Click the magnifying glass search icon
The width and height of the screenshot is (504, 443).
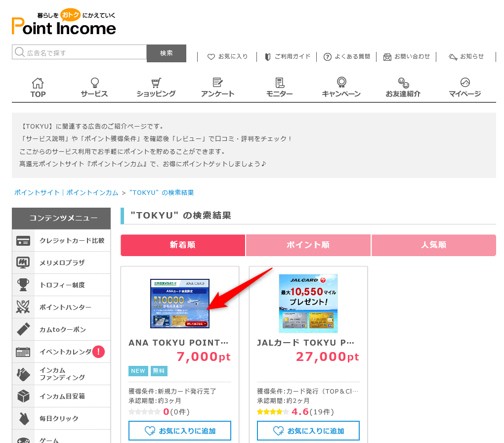[20, 52]
